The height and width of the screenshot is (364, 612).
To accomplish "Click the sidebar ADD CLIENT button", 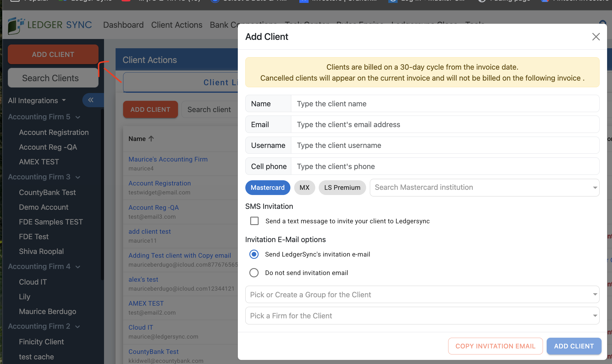I will [53, 54].
